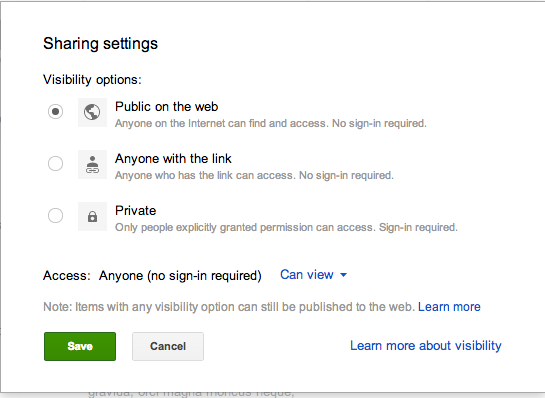
Task: Select the Private radio button
Action: [55, 216]
